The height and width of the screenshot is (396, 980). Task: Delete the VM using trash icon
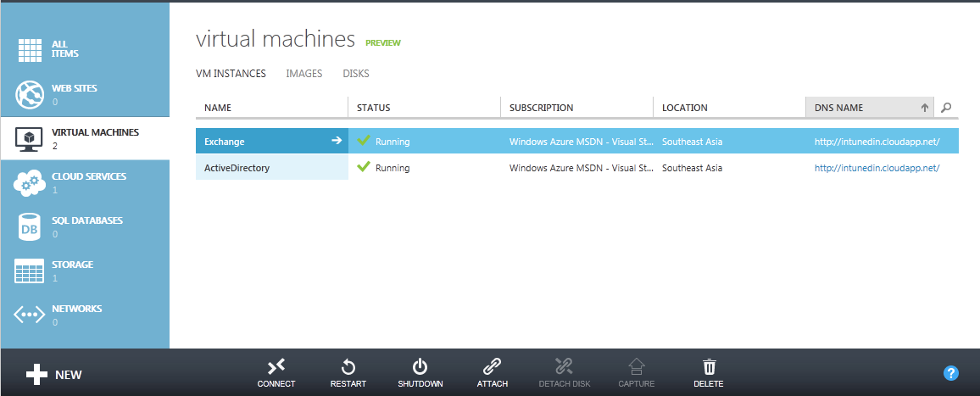pyautogui.click(x=709, y=367)
